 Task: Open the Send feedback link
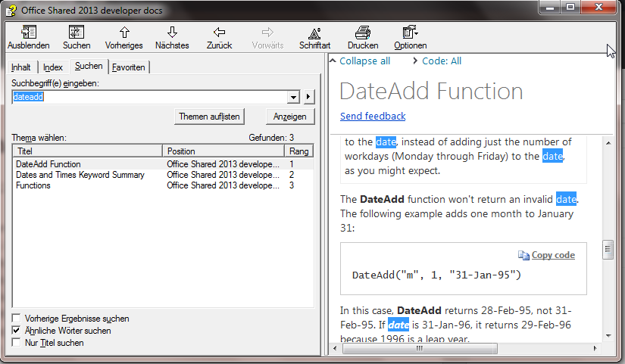click(x=373, y=116)
